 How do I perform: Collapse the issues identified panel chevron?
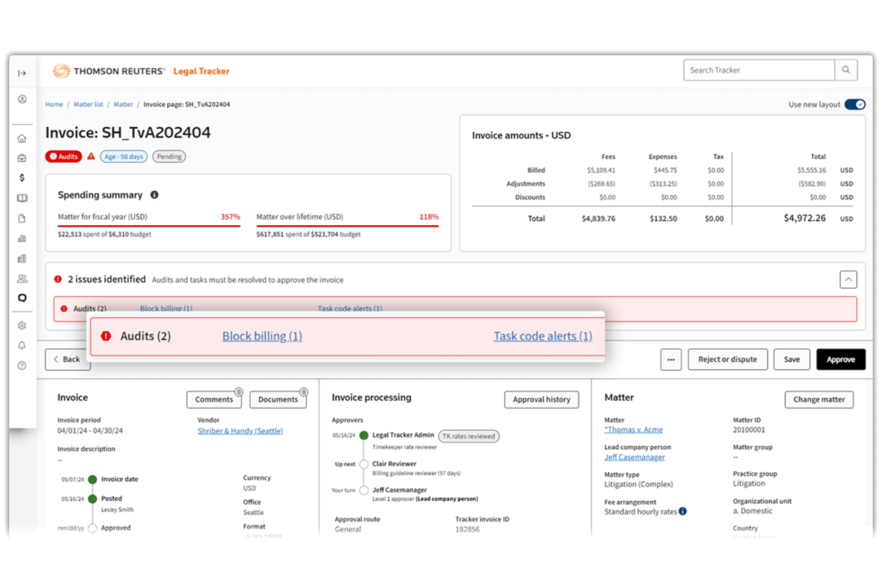click(848, 279)
